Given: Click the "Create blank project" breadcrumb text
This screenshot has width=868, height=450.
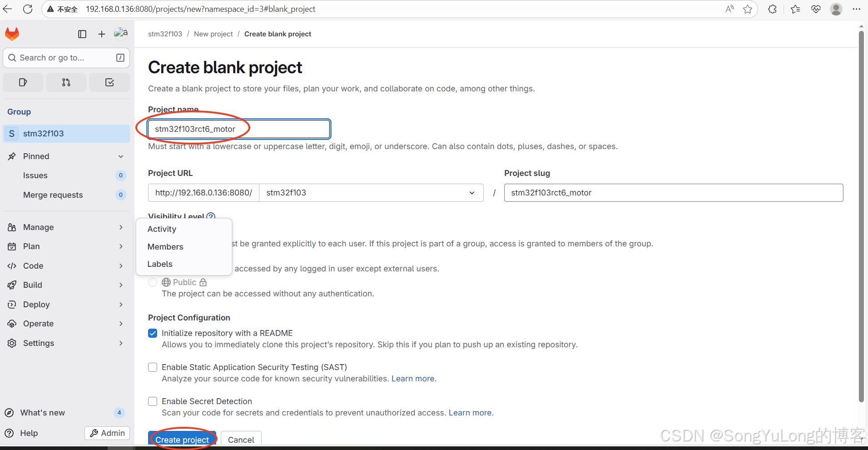Looking at the screenshot, I should 278,34.
